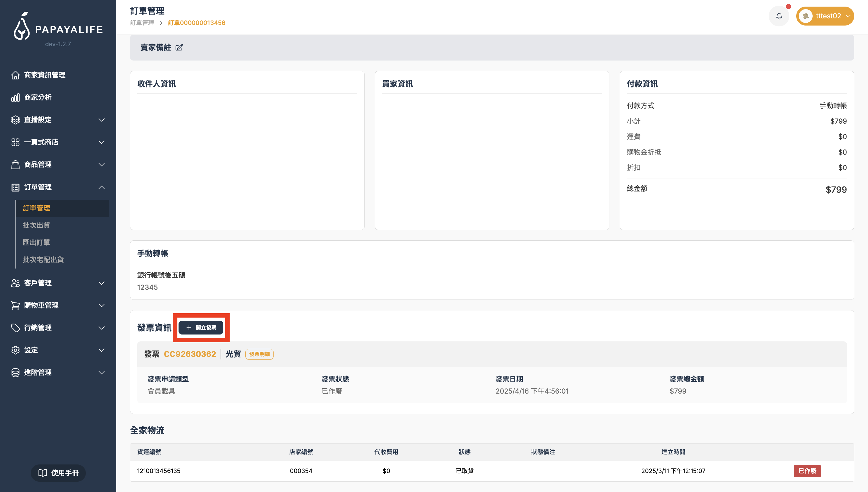The height and width of the screenshot is (492, 868).
Task: Click the 商家資訊管理 home icon
Action: pyautogui.click(x=15, y=75)
